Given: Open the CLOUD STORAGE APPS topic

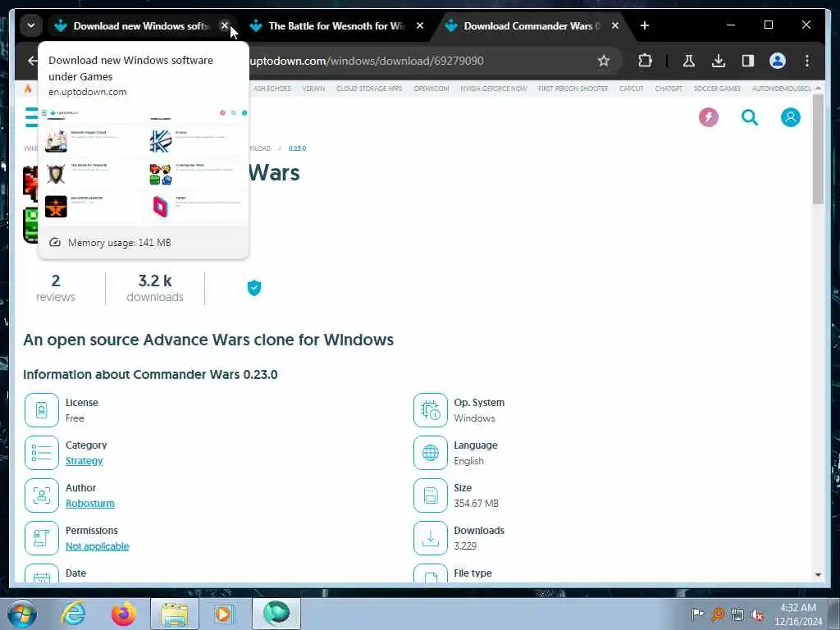Looking at the screenshot, I should click(x=369, y=89).
